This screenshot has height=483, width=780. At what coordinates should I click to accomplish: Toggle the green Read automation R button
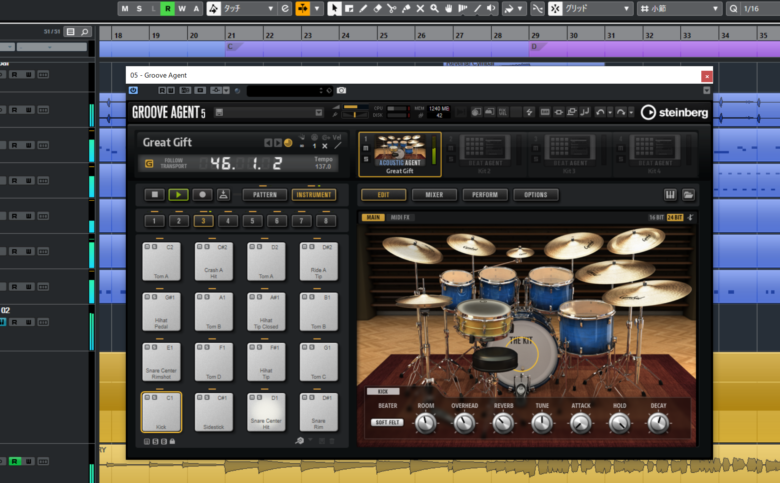coord(168,8)
